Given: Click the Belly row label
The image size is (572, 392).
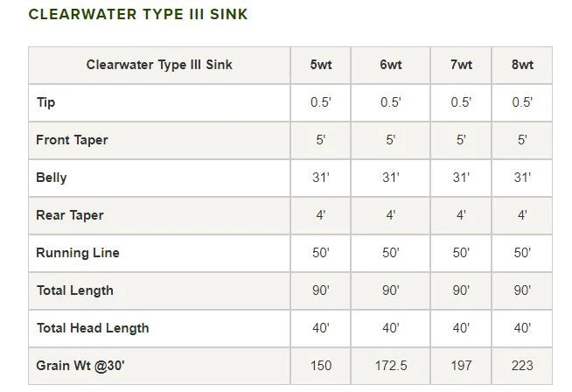Looking at the screenshot, I should click(x=52, y=178).
